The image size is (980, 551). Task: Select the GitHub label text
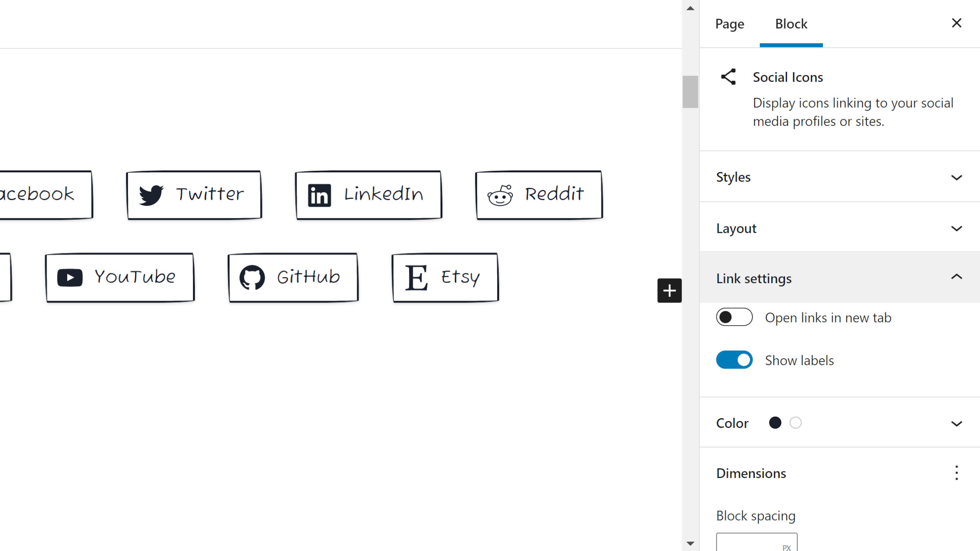(308, 277)
